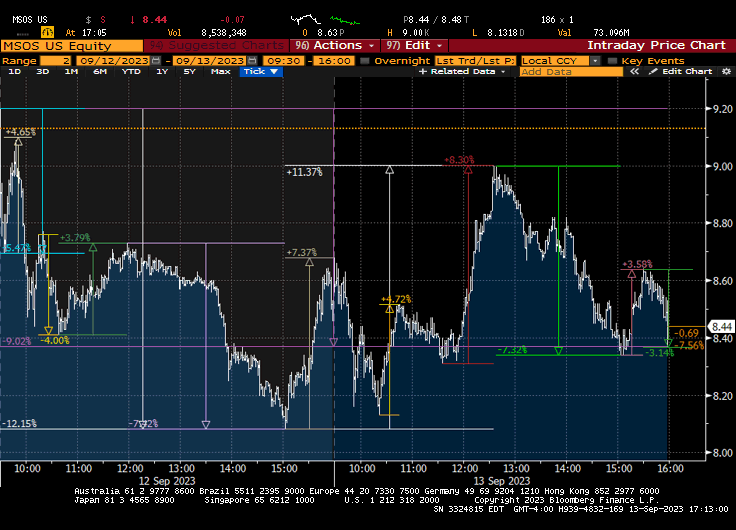Screen dimensions: 736x530
Task: Select the YTD range tab
Action: (131, 71)
